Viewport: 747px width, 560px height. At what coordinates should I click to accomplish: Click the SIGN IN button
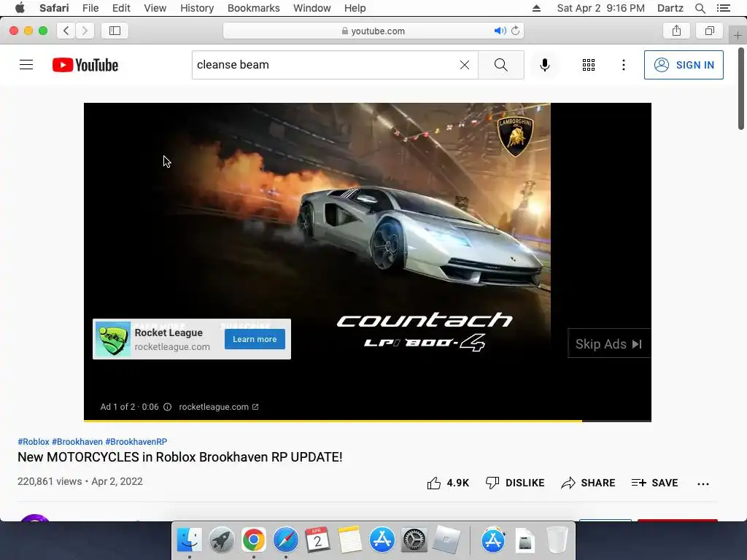683,65
